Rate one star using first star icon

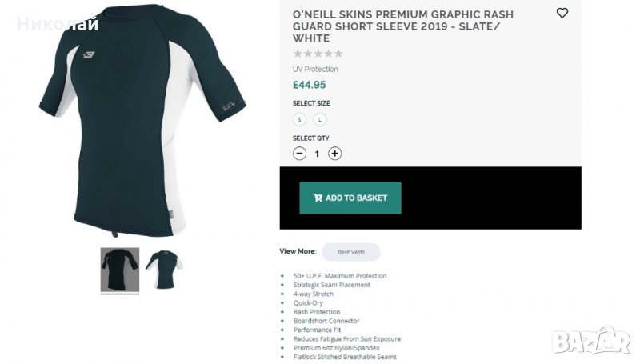click(x=298, y=54)
